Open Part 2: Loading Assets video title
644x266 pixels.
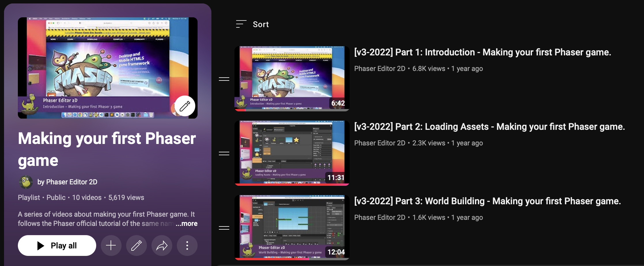489,127
